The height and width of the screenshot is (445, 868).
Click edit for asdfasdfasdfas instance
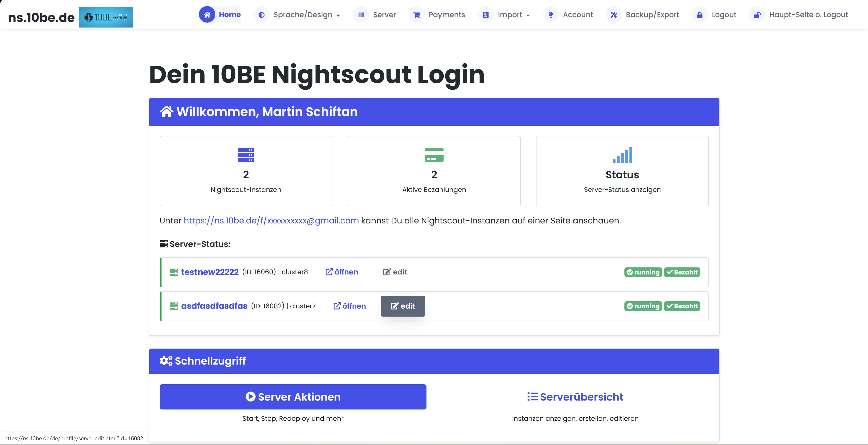point(403,306)
